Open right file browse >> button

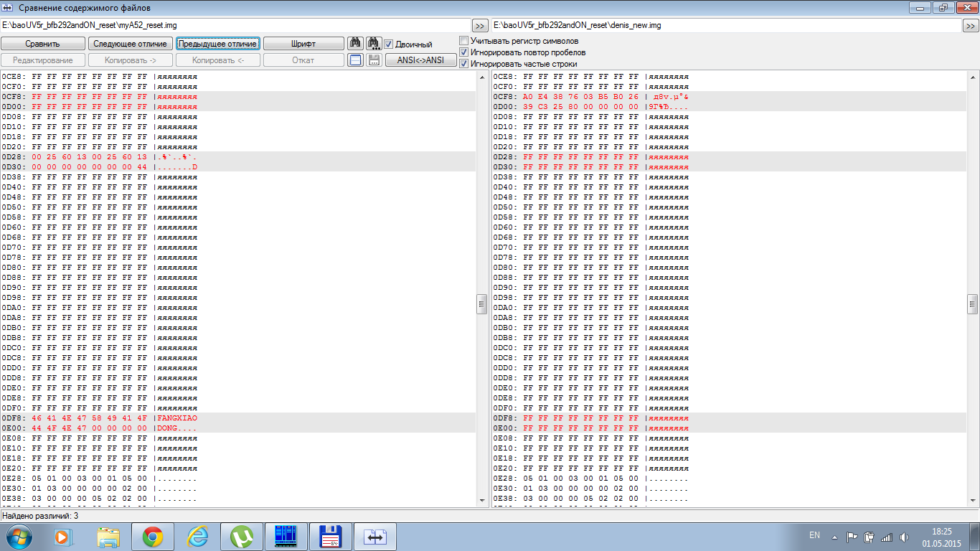click(x=971, y=26)
